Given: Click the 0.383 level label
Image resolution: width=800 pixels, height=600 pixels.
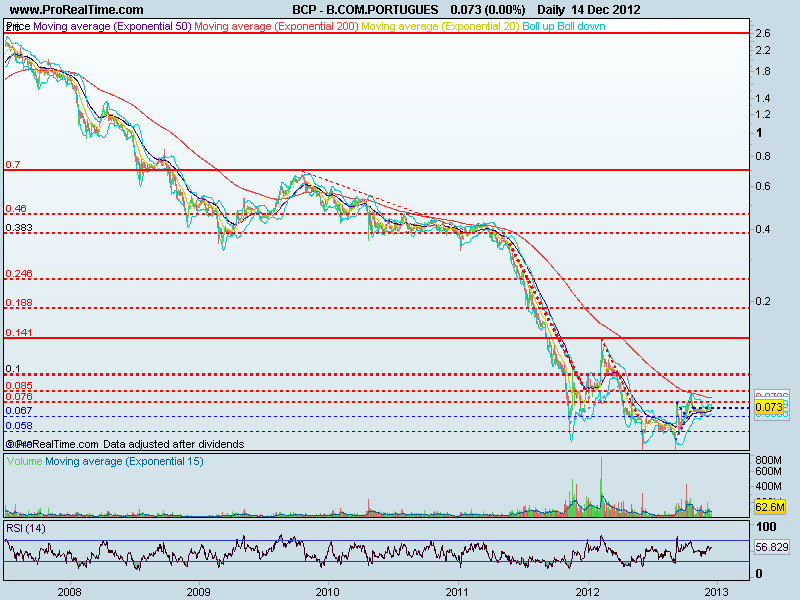Looking at the screenshot, I should pos(19,228).
